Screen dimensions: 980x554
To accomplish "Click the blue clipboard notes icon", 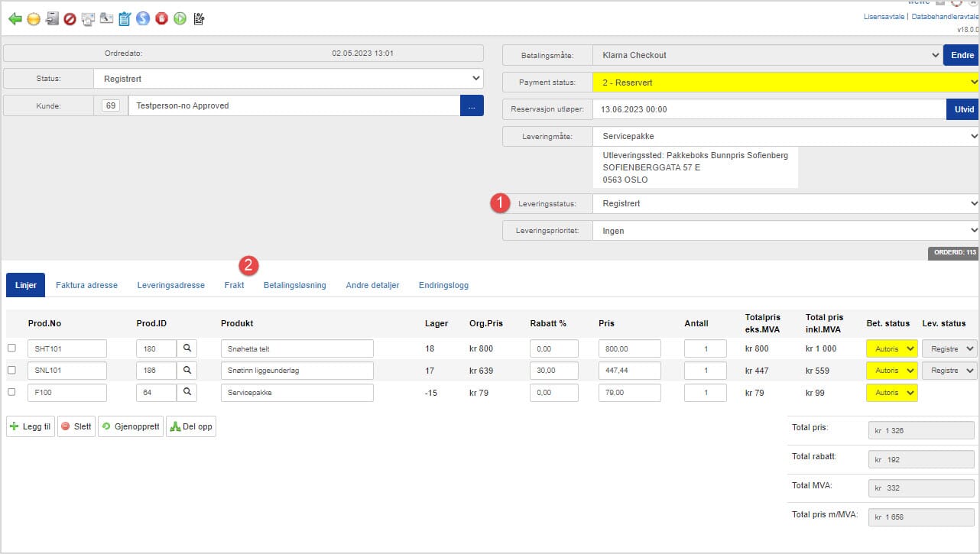I will point(125,19).
